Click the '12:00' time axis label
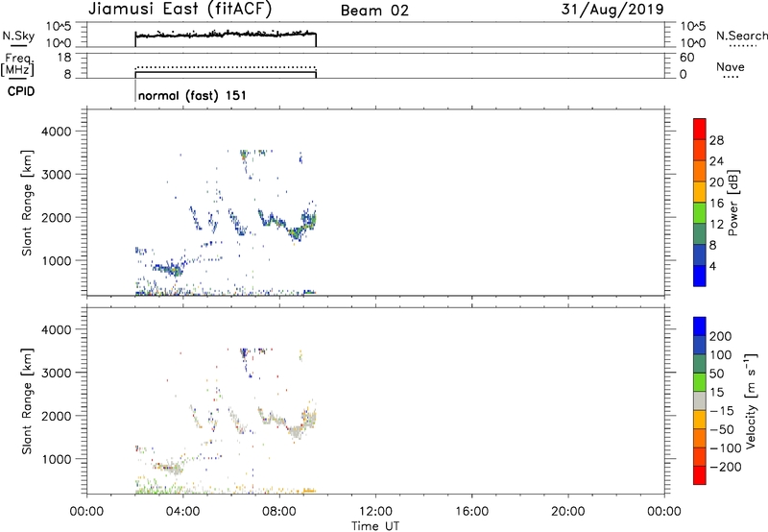This screenshot has width=768, height=532. click(375, 512)
